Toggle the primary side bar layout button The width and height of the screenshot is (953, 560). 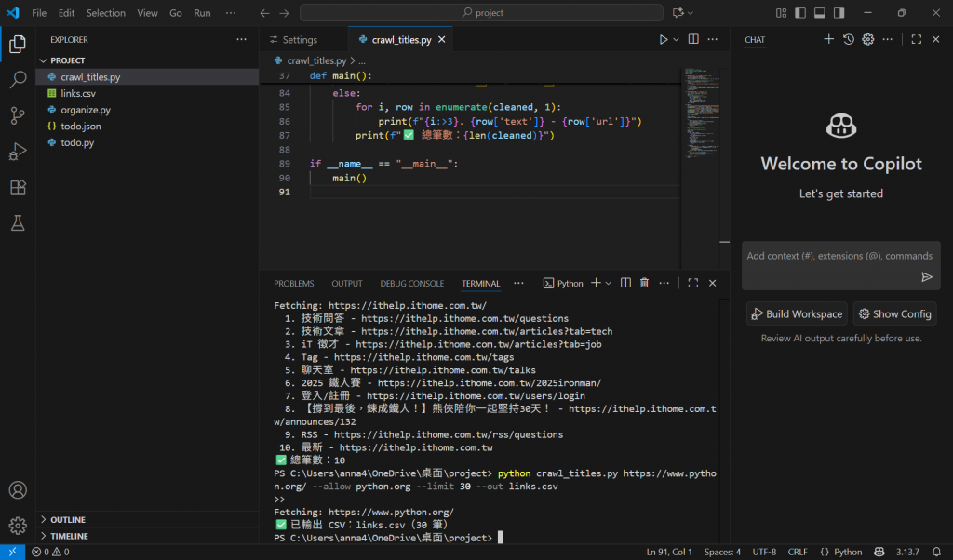click(799, 13)
